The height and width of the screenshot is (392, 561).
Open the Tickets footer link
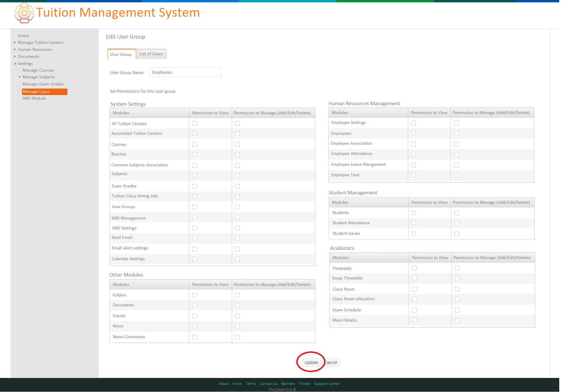click(x=305, y=384)
